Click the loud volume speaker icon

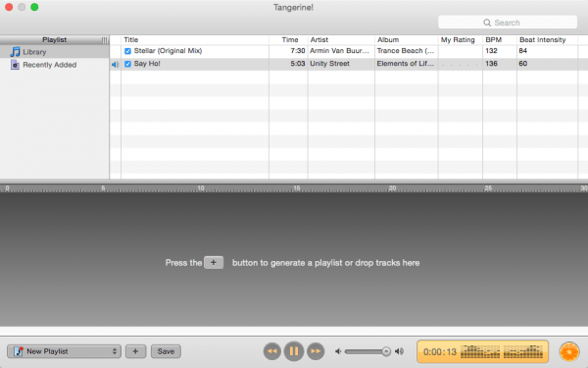[400, 351]
